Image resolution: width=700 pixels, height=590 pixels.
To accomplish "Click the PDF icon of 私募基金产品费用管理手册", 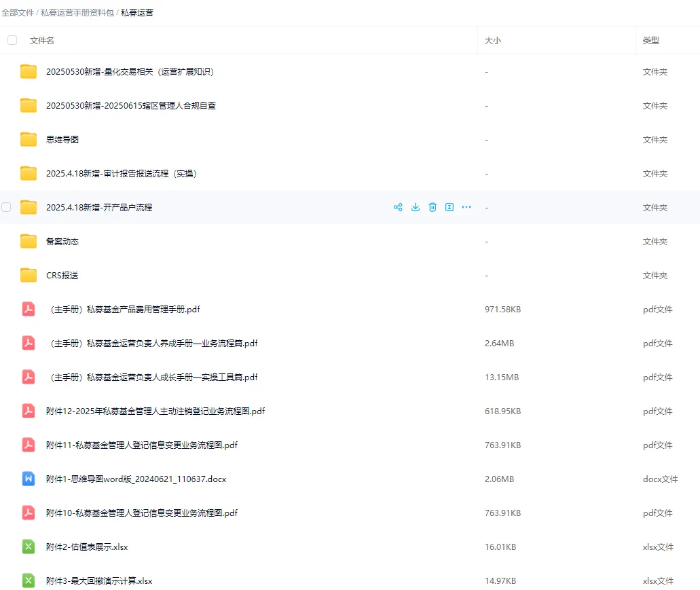I will click(x=28, y=309).
